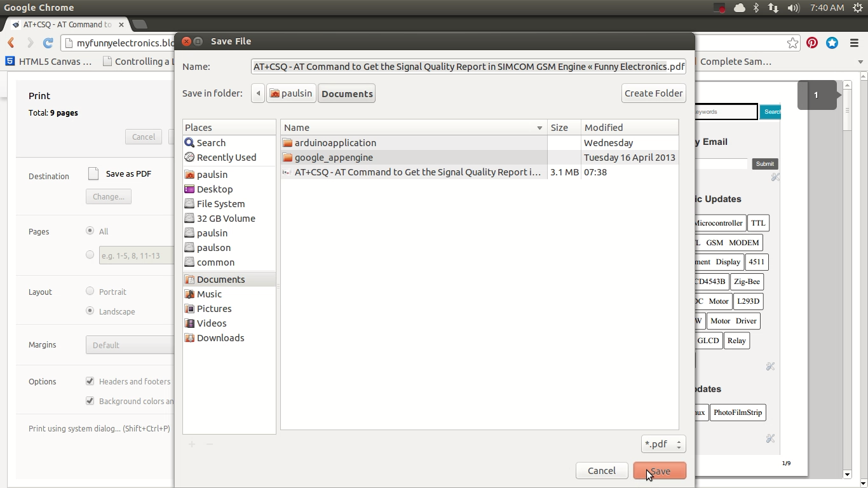Image resolution: width=868 pixels, height=488 pixels.
Task: Sort files by Name column
Action: click(414, 128)
